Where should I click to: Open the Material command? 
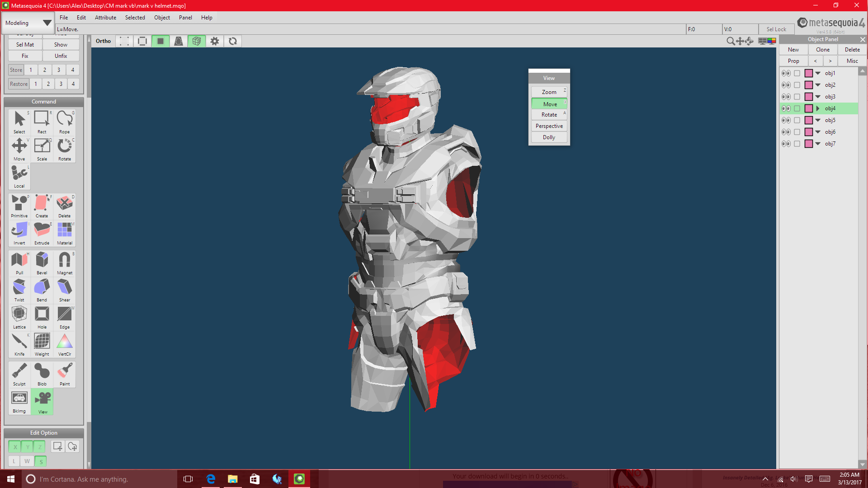[x=65, y=233]
